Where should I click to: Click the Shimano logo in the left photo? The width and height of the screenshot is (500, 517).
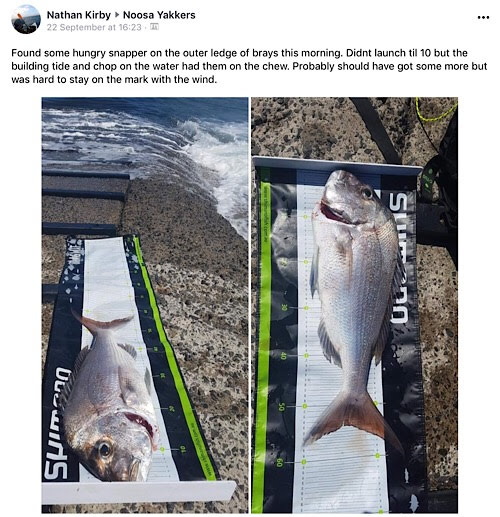(57, 423)
